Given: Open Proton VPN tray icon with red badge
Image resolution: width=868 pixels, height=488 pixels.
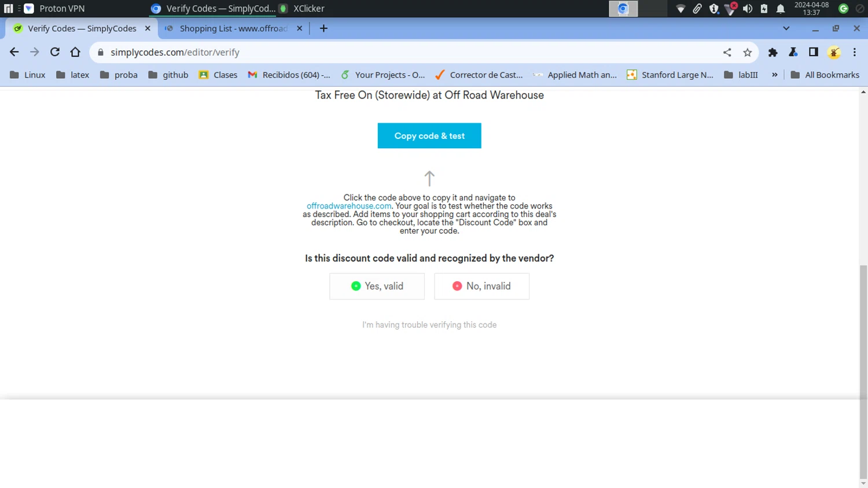Looking at the screenshot, I should point(731,8).
